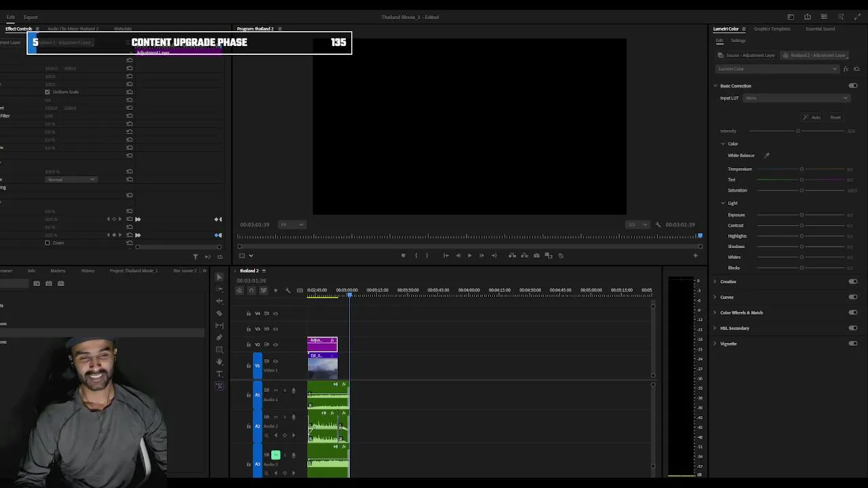The height and width of the screenshot is (488, 868).
Task: Click the Lift button in the Program Monitor
Action: click(512, 256)
